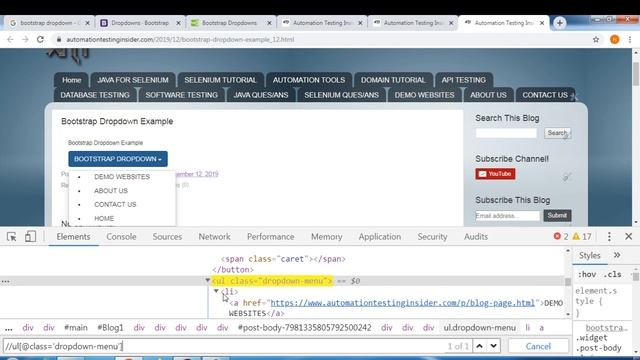Open Chrome three-dot menu
640x360 pixels.
pos(630,40)
